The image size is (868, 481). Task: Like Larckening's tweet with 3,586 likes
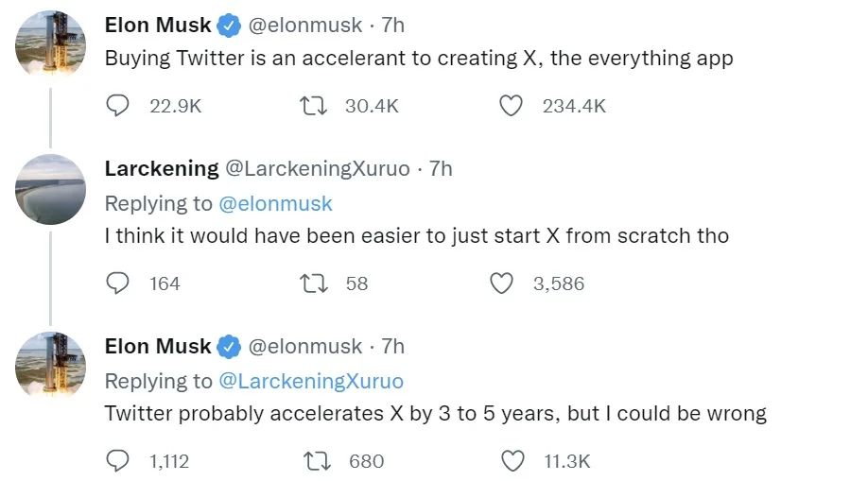click(502, 283)
